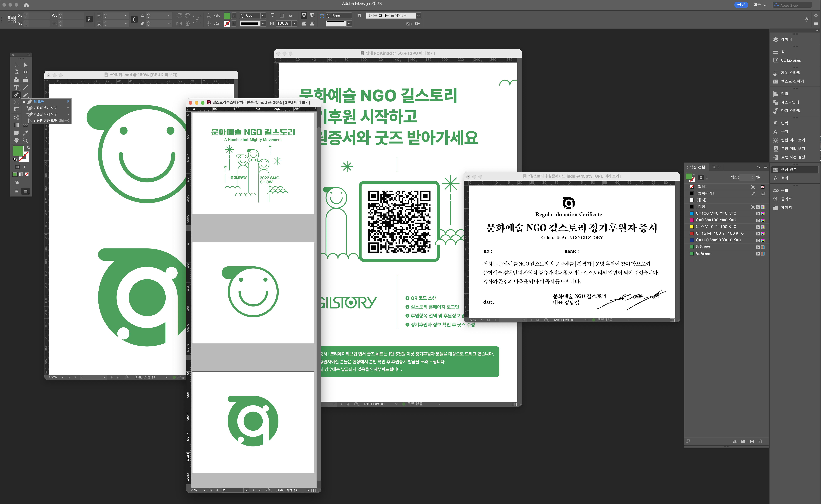The height and width of the screenshot is (504, 821).
Task: Click the new swatch icon at the panel bottom
Action: click(x=752, y=441)
